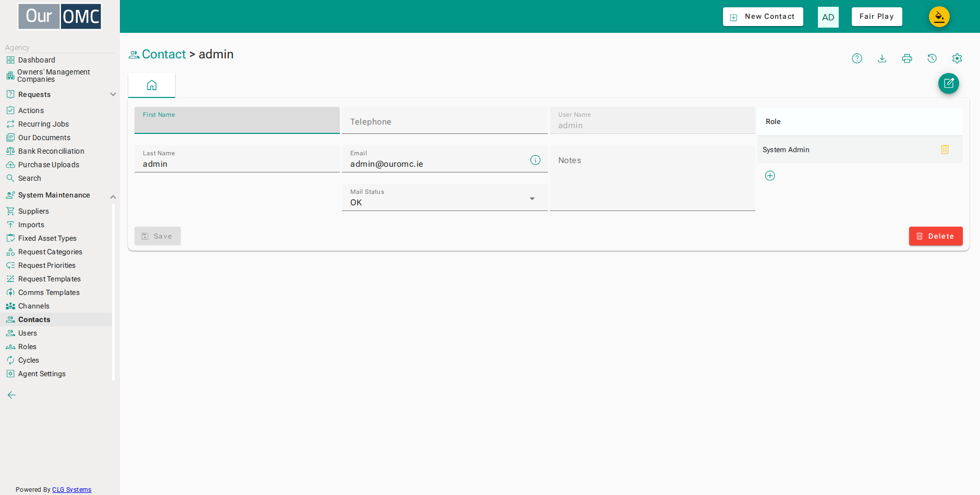The height and width of the screenshot is (495, 980).
Task: Open Users page
Action: point(28,333)
